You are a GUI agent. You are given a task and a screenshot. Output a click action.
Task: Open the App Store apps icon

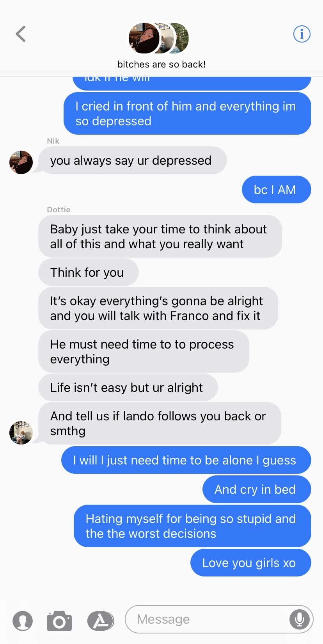(x=101, y=621)
